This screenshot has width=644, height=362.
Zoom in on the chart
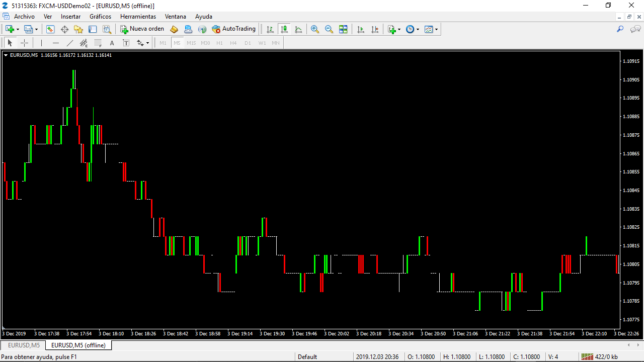tap(315, 29)
